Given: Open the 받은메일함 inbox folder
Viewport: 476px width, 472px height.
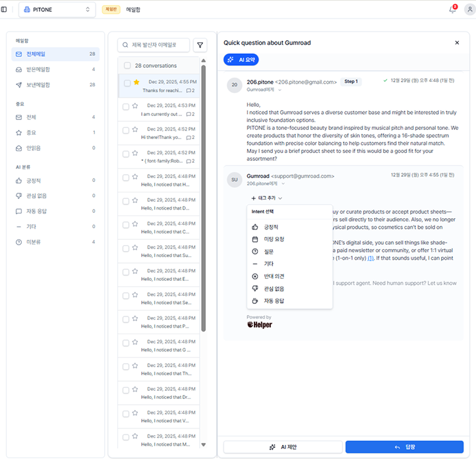Looking at the screenshot, I should point(55,69).
